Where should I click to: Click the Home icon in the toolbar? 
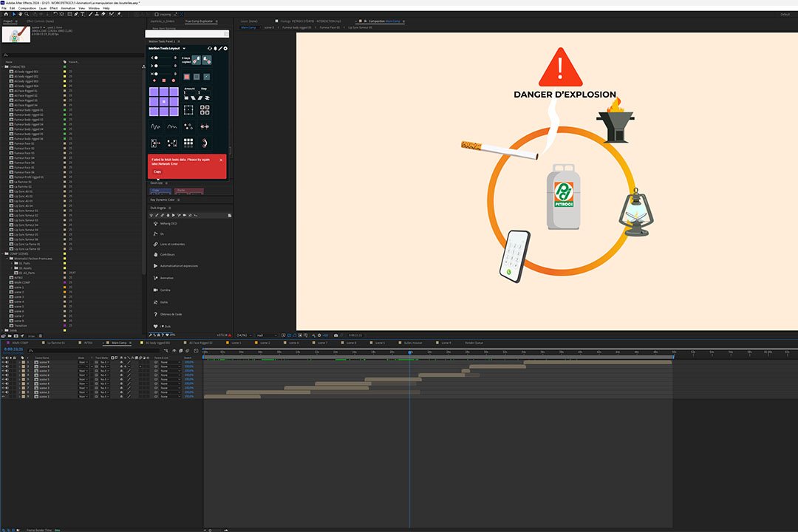point(6,14)
